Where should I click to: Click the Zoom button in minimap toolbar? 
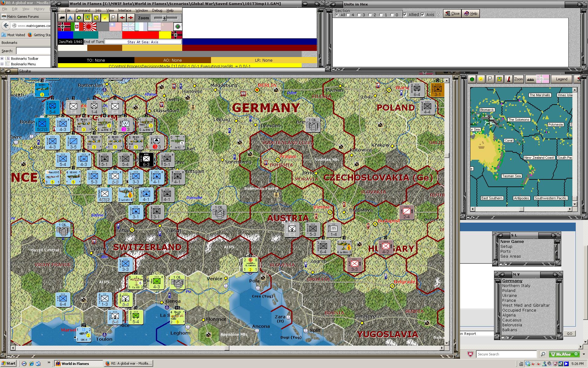[518, 79]
